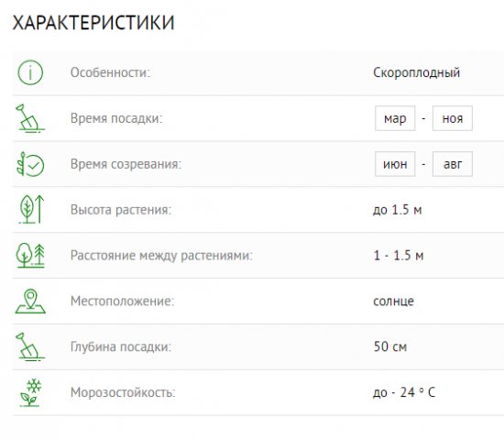Click the tree height arrow icon

click(31, 209)
